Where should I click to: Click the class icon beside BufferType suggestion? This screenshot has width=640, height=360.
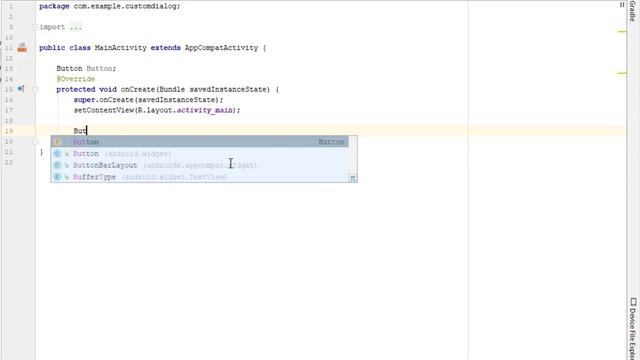pos(57,177)
